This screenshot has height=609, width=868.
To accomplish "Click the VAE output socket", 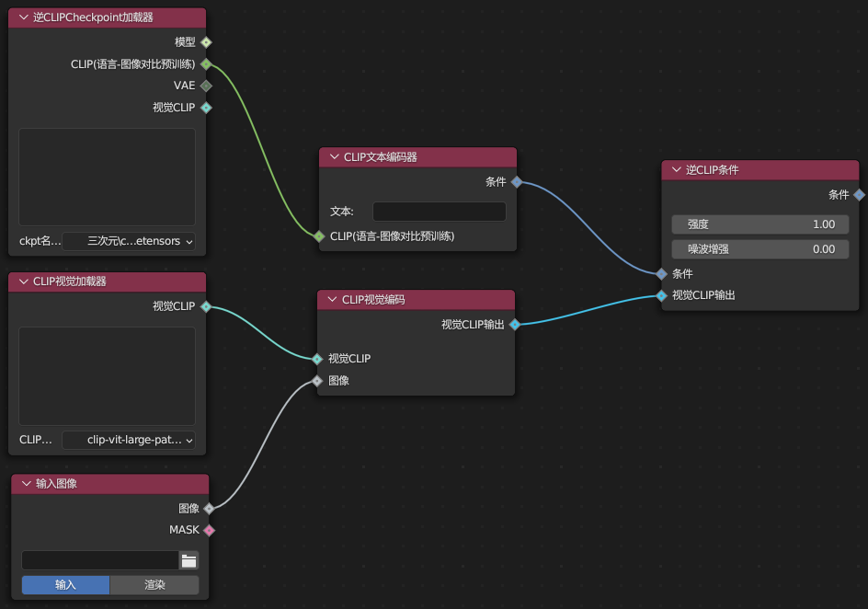I will coord(206,86).
